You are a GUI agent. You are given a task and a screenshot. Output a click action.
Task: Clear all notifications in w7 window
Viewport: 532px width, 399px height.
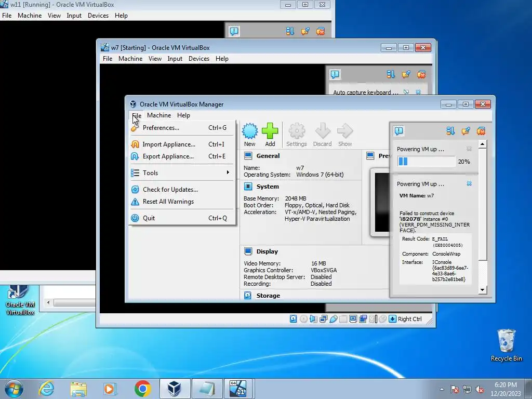(x=421, y=74)
